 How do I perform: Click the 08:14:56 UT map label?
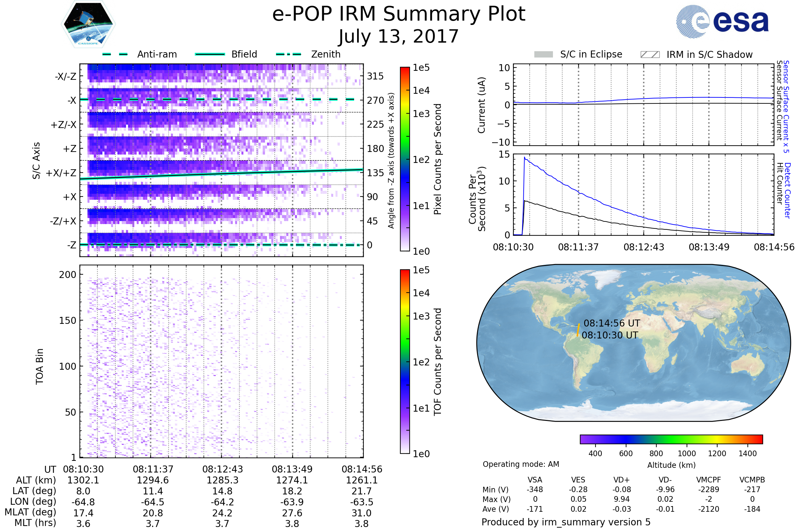click(x=612, y=323)
